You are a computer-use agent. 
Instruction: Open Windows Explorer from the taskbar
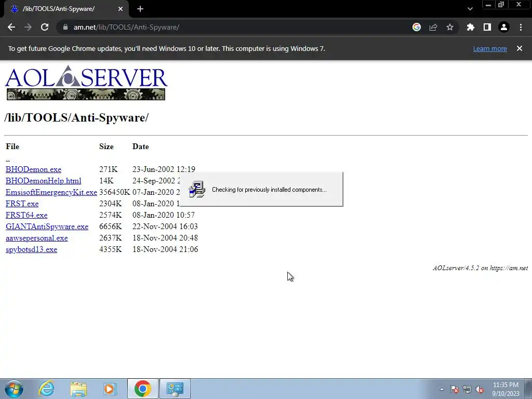point(78,389)
